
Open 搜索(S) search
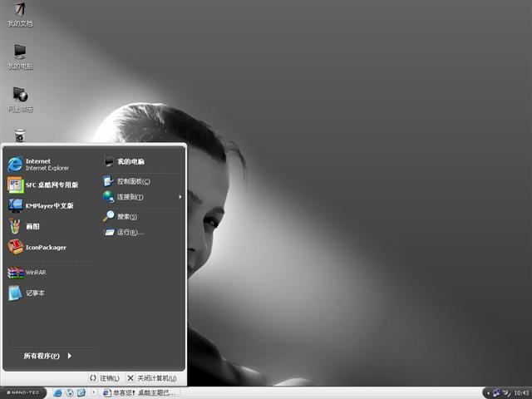click(x=142, y=216)
